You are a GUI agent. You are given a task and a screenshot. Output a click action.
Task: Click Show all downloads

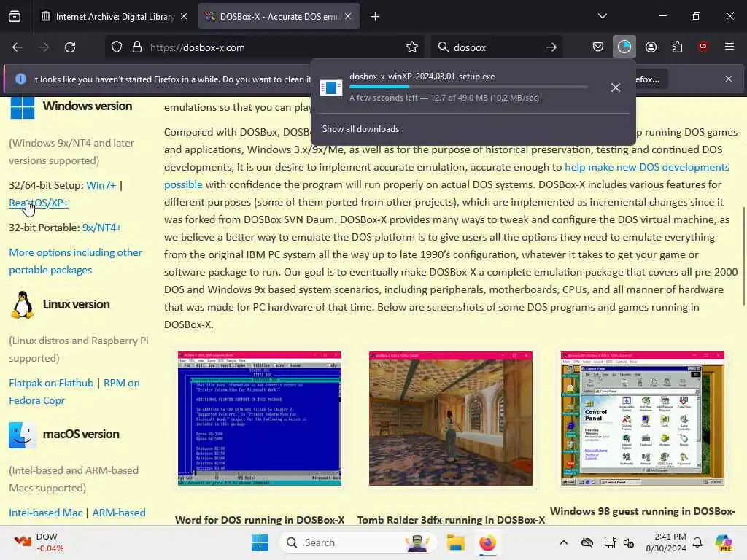[360, 129]
